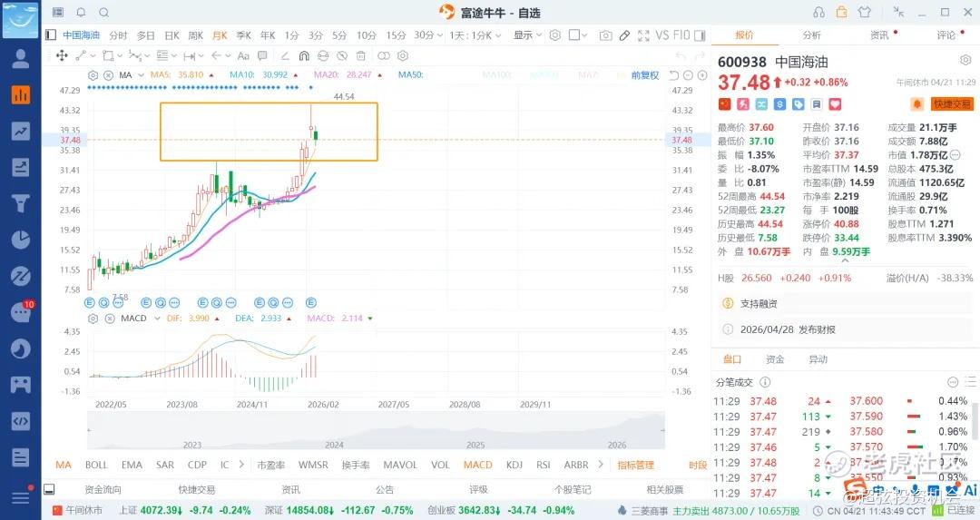Open the search magnifier in title bar
The width and height of the screenshot is (980, 520).
[x=103, y=13]
